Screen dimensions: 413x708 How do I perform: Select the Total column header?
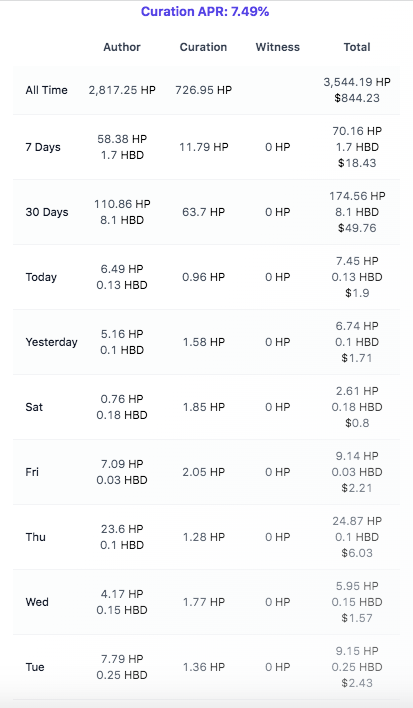click(357, 47)
